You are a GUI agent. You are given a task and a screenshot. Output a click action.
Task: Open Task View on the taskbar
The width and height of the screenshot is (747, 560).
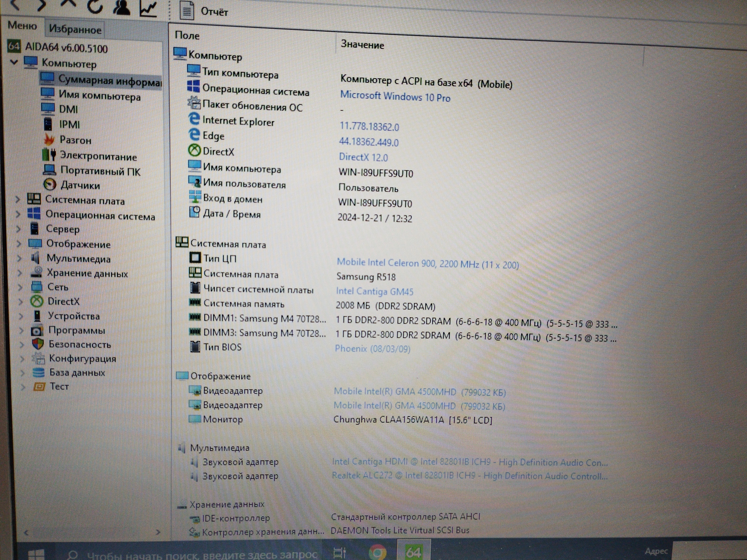pos(340,553)
